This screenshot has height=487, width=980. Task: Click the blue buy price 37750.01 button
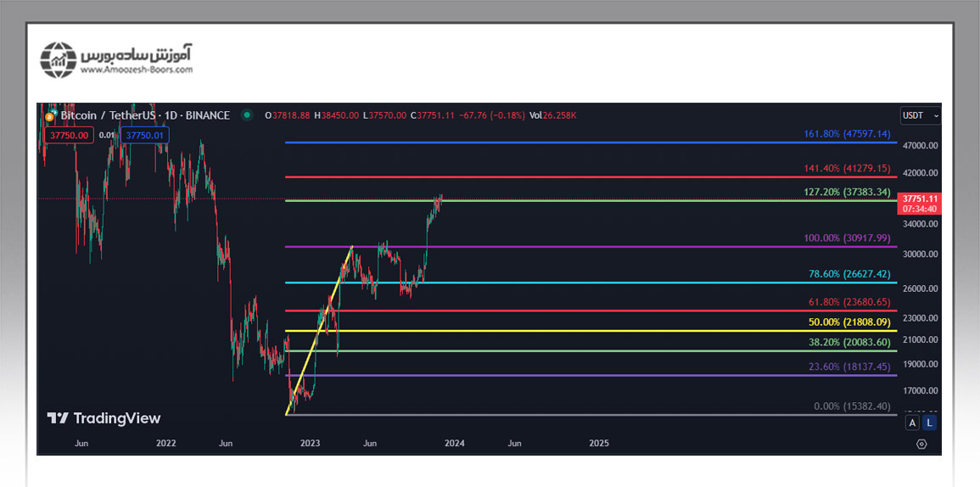tap(145, 135)
